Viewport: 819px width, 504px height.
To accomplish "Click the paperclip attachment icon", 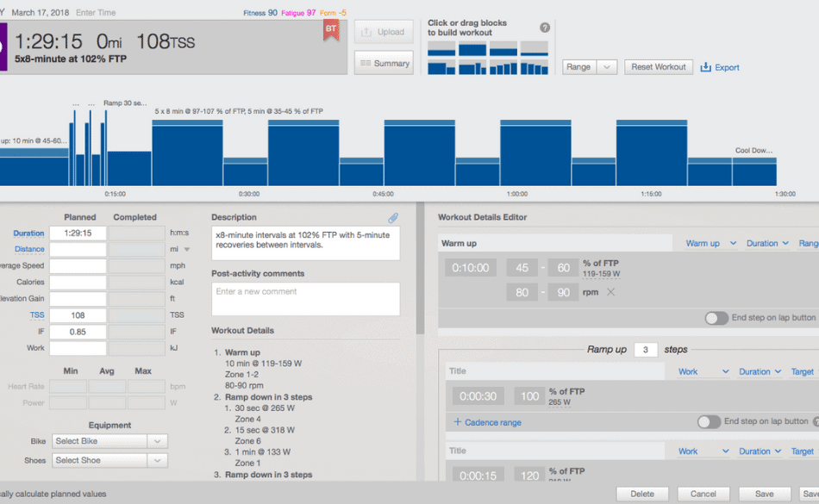I will click(392, 218).
